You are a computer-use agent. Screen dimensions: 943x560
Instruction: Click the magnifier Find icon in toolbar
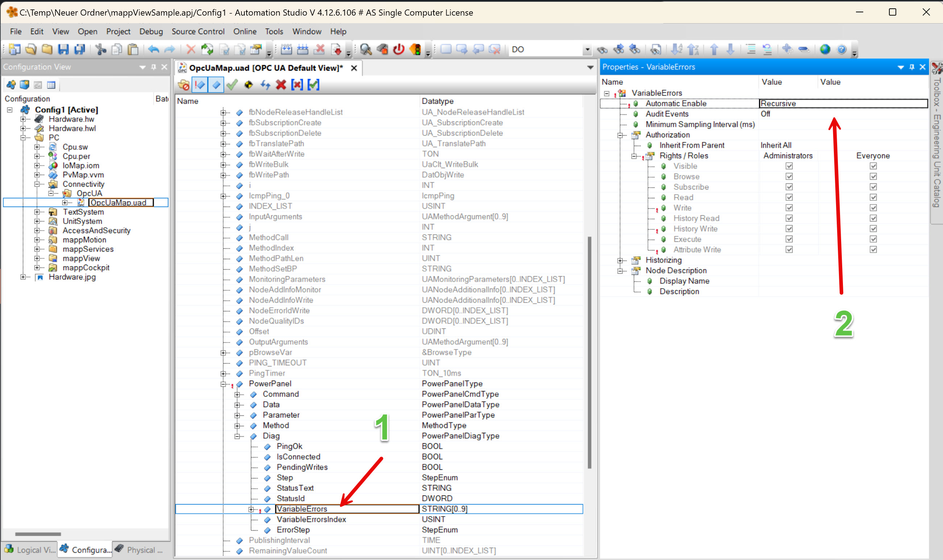(366, 49)
